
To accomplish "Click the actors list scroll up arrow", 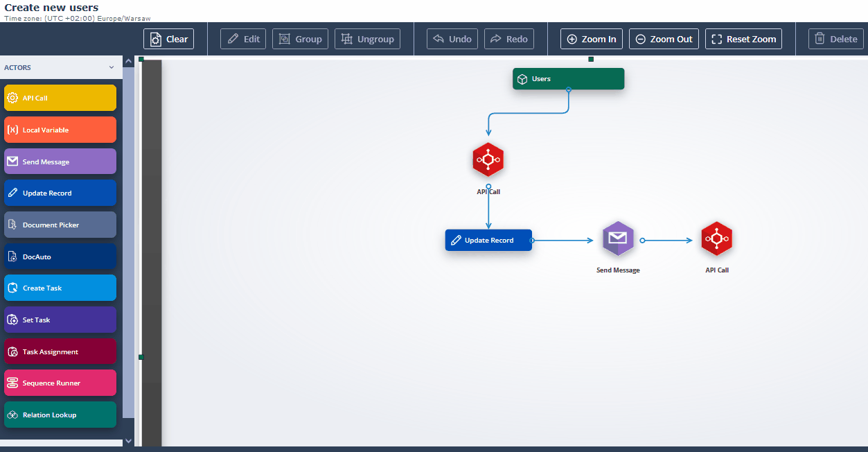I will point(128,62).
